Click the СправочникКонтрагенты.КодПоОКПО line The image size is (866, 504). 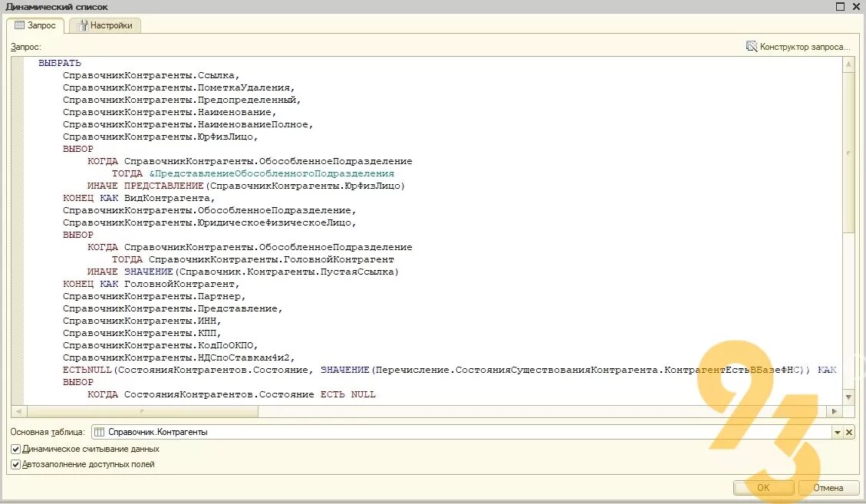pos(160,345)
